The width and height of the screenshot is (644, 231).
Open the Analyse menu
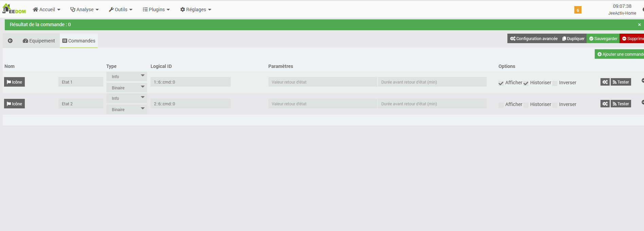[85, 10]
